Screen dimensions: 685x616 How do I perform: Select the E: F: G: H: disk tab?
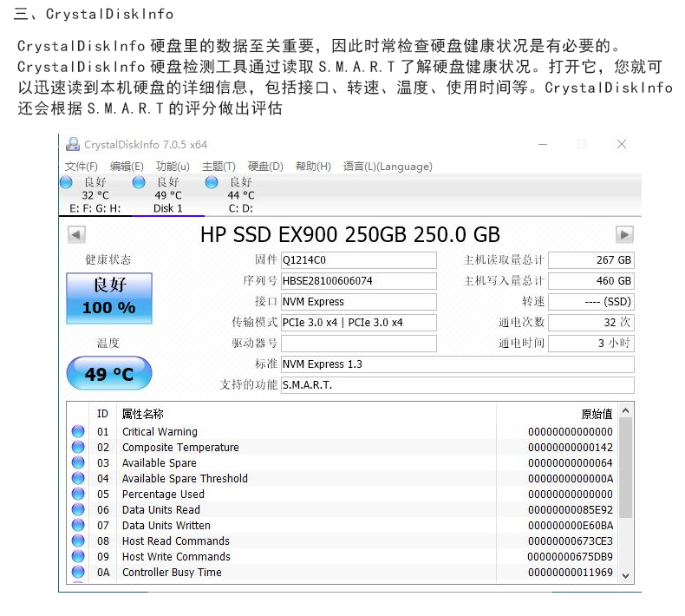coord(95,195)
